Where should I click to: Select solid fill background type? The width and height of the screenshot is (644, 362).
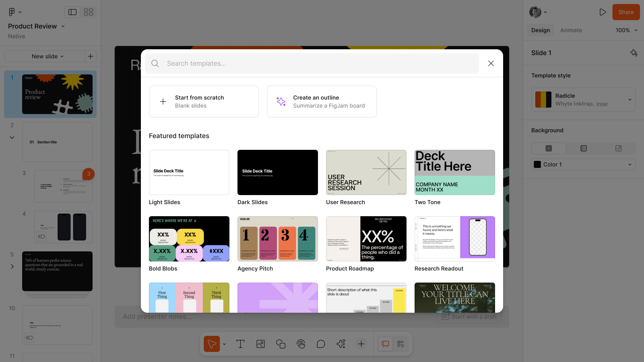pyautogui.click(x=549, y=148)
